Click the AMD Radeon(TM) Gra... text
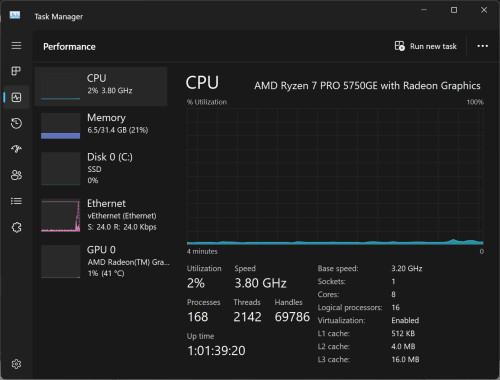This screenshot has height=380, width=500. (x=128, y=262)
